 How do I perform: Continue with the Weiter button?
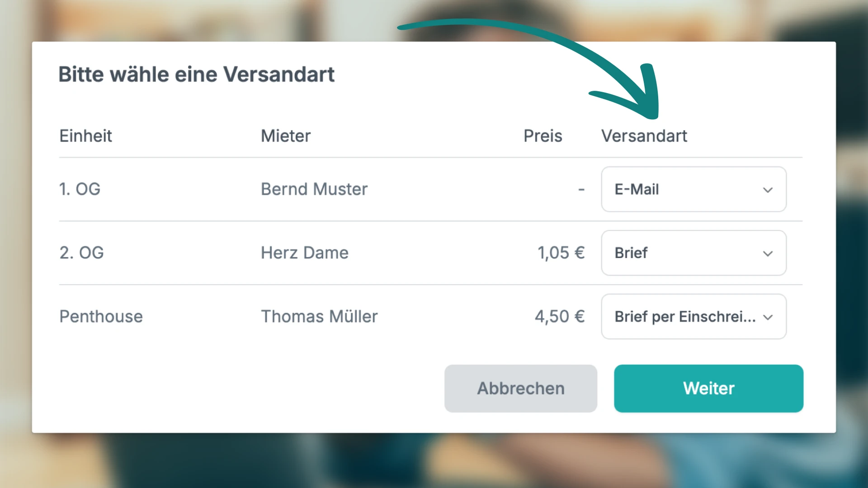click(x=708, y=389)
